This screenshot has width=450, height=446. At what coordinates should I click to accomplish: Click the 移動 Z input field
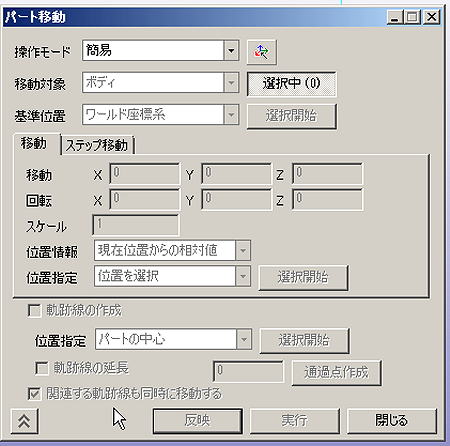(x=328, y=174)
